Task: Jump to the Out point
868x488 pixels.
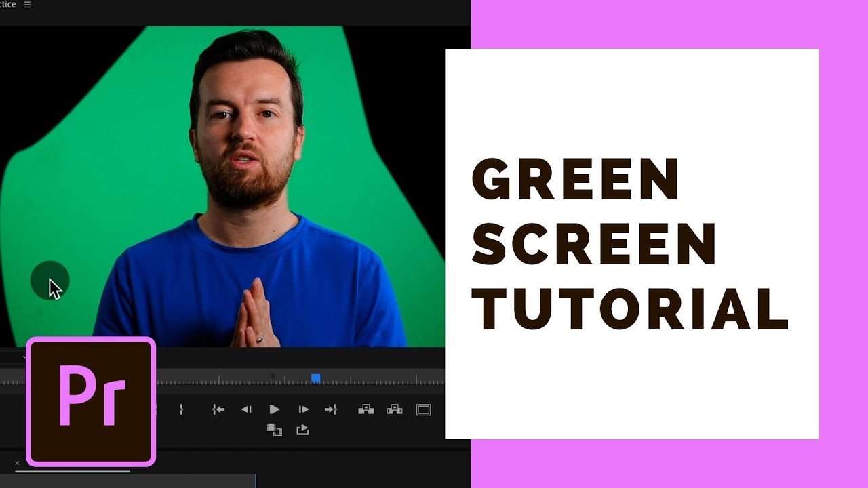Action: click(x=331, y=409)
